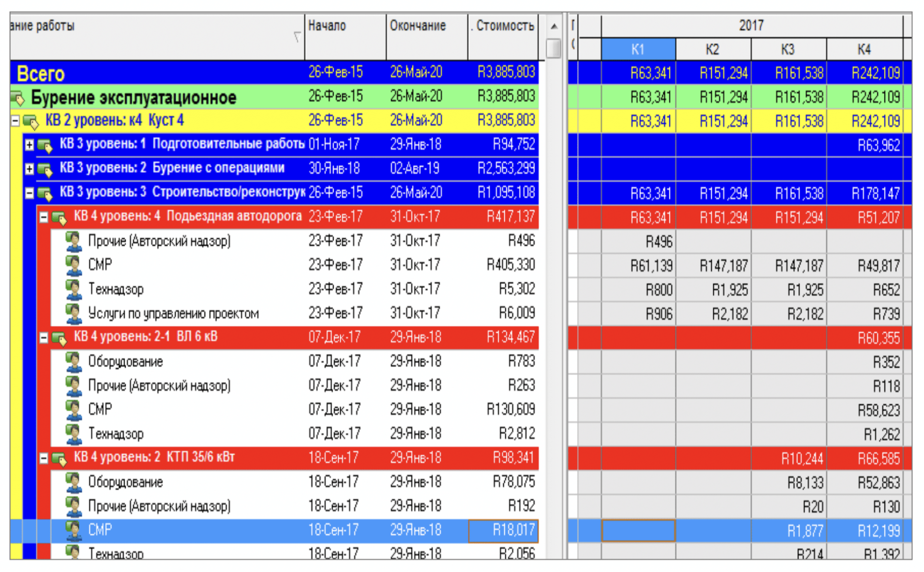Select the К4 quarter column header

tap(864, 49)
